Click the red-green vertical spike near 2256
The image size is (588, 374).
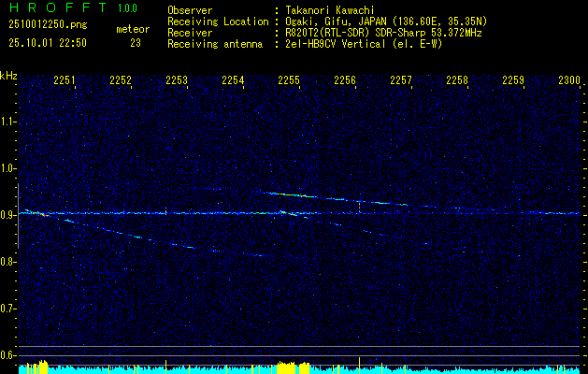coord(359,206)
